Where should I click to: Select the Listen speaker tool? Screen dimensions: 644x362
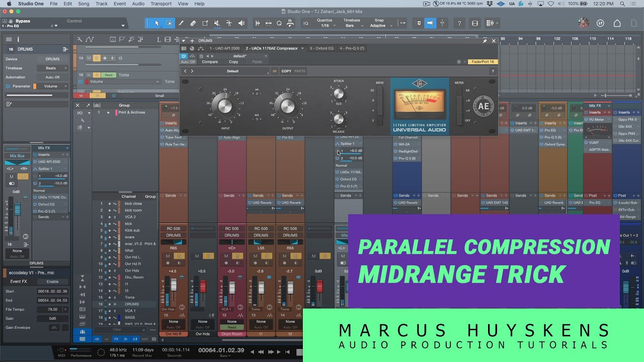(x=241, y=23)
